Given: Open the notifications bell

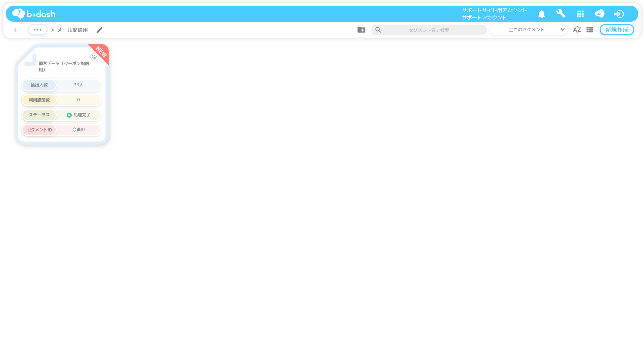Looking at the screenshot, I should (x=542, y=14).
